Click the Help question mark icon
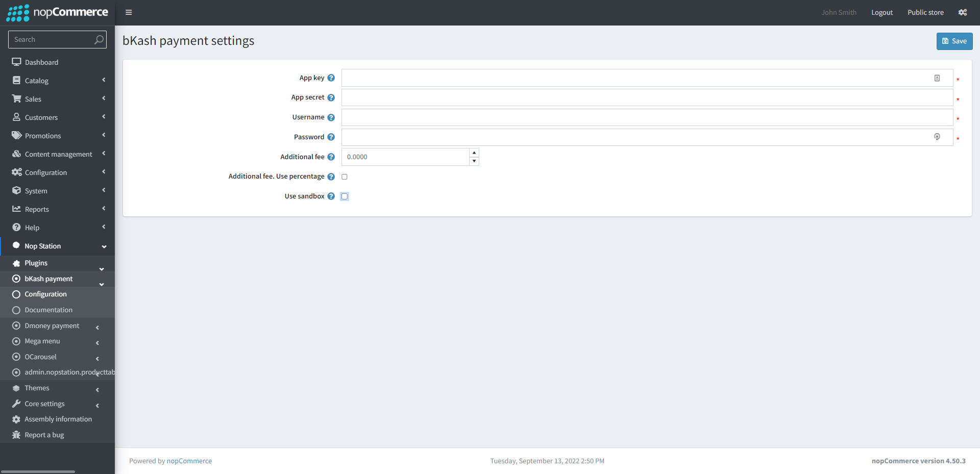Image resolution: width=980 pixels, height=474 pixels. (16, 227)
